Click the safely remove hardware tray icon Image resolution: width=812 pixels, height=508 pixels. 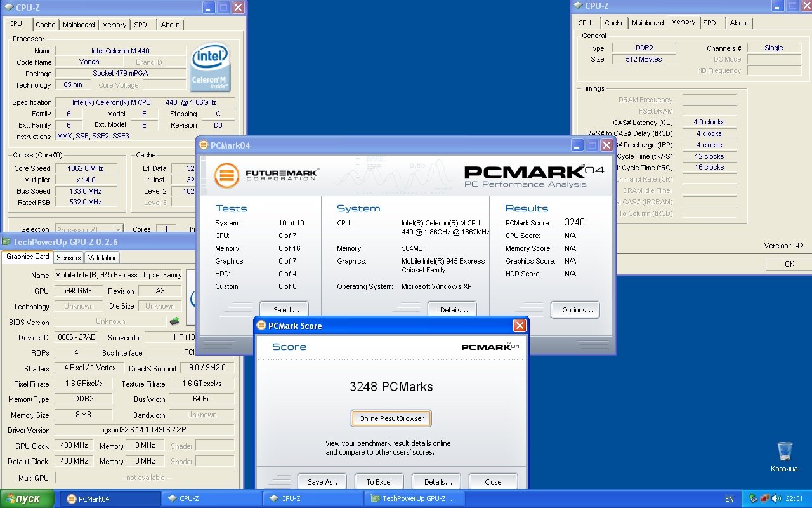pos(753,498)
